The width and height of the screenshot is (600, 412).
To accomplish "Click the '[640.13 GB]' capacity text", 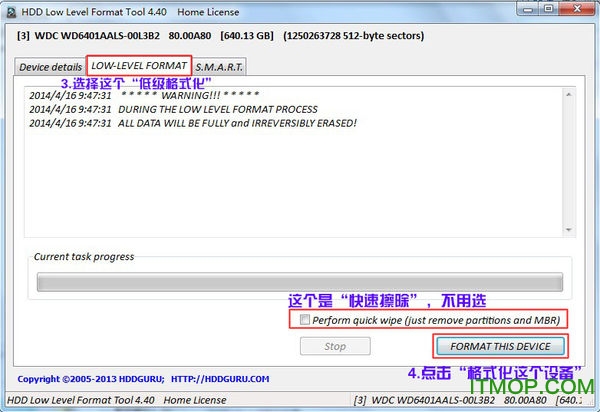I will [247, 36].
